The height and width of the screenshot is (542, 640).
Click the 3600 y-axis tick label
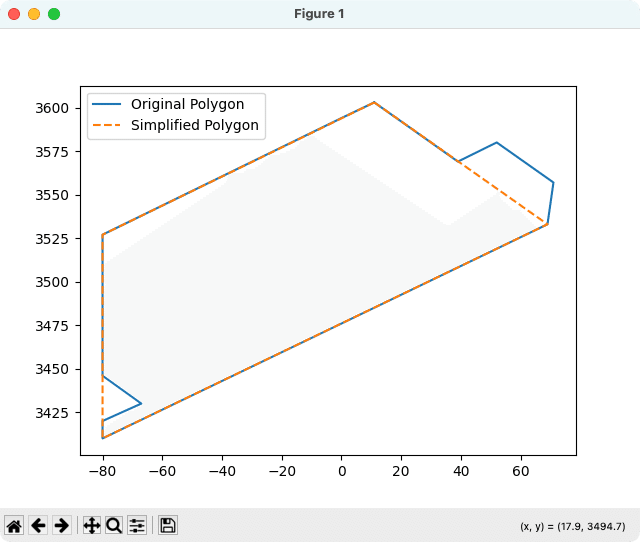(x=52, y=109)
